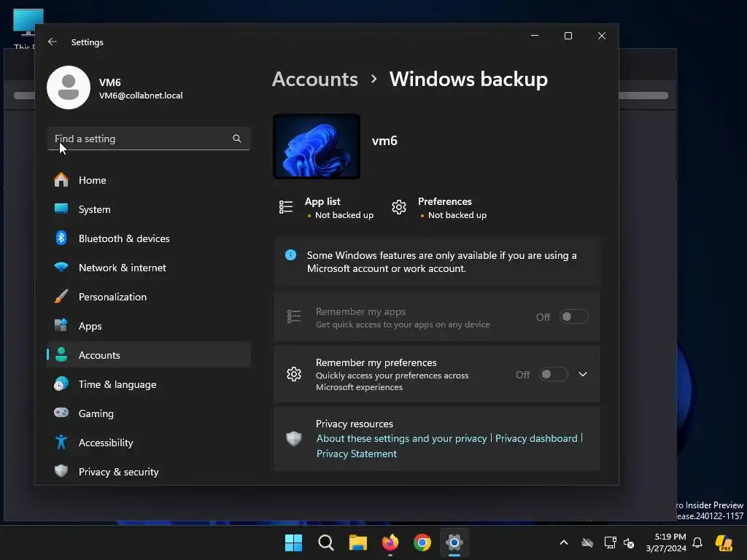Screen dimensions: 747x560
Task: Open the Windows Start button
Action: click(293, 542)
